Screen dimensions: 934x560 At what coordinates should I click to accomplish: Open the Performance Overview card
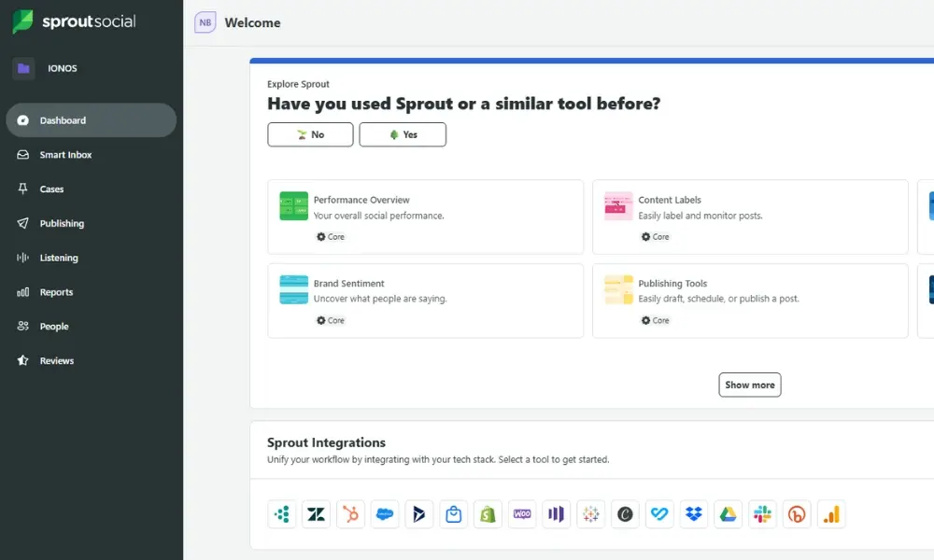tap(425, 217)
